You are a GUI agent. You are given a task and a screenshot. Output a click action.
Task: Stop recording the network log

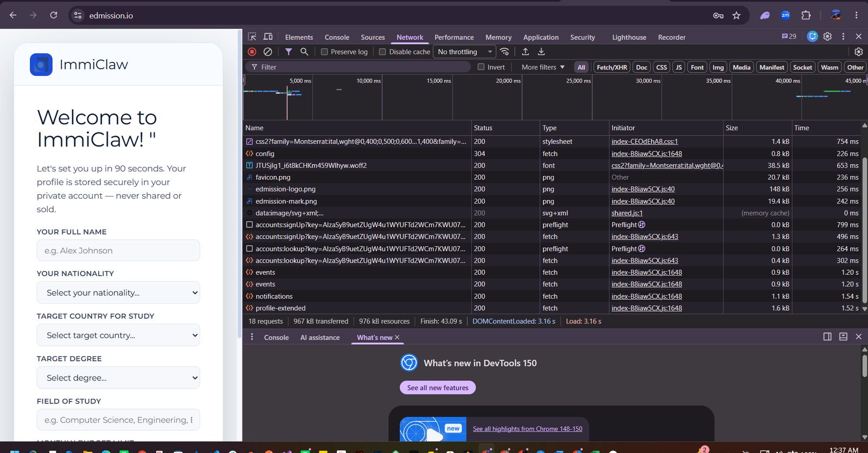point(252,52)
